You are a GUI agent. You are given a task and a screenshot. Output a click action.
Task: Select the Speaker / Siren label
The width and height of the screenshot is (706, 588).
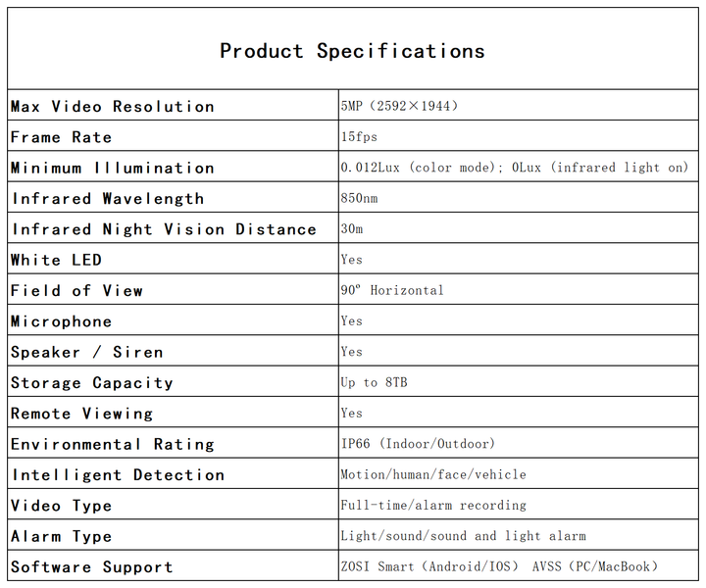pos(87,352)
